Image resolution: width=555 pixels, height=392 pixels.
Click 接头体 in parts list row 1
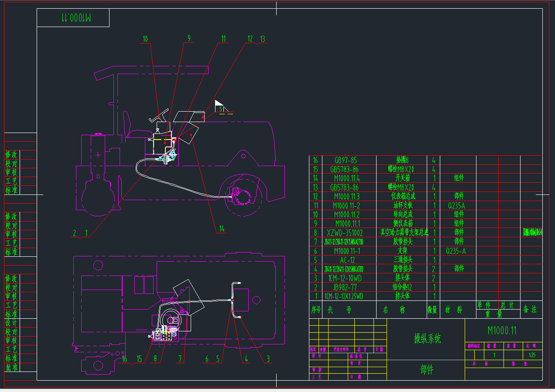click(403, 297)
